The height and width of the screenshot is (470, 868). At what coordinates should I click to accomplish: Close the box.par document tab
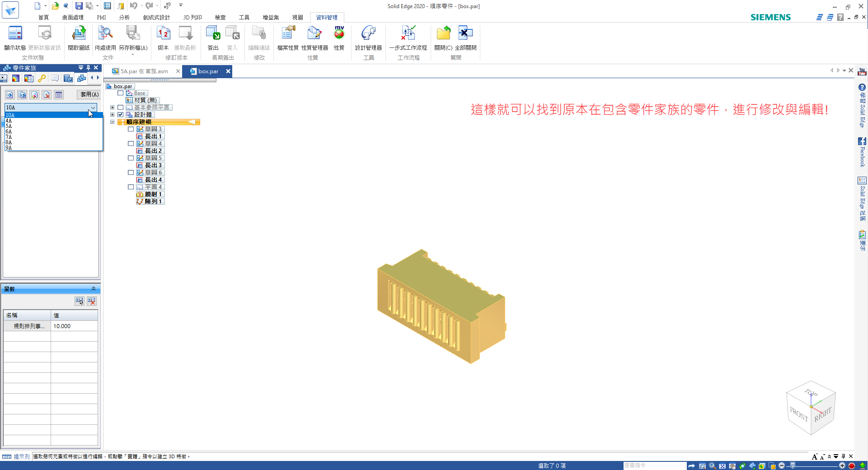tap(228, 71)
